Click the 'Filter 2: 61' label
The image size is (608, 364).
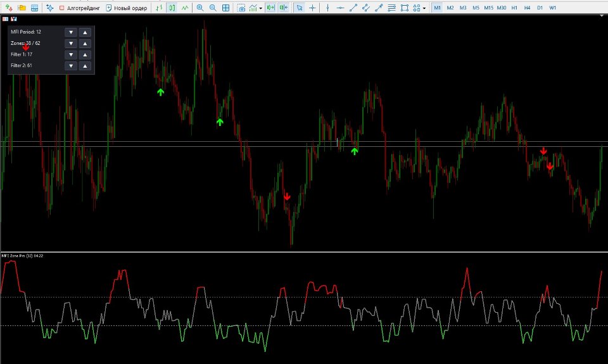[22, 65]
